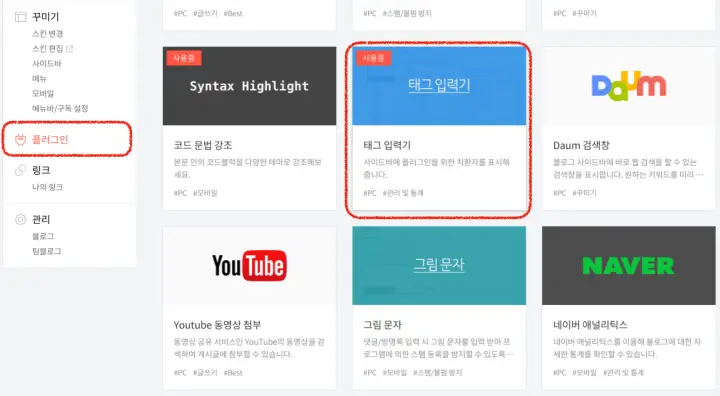Screen dimensions: 720x396
Task: Click the Youtube 동영상 첨부 description text
Action: pos(249,348)
